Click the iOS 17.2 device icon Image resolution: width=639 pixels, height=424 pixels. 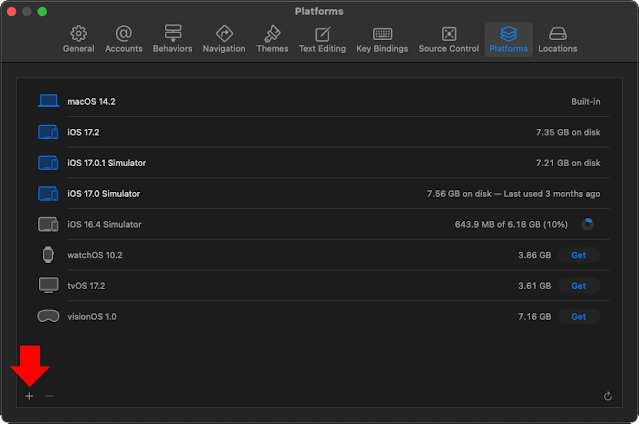click(x=48, y=132)
